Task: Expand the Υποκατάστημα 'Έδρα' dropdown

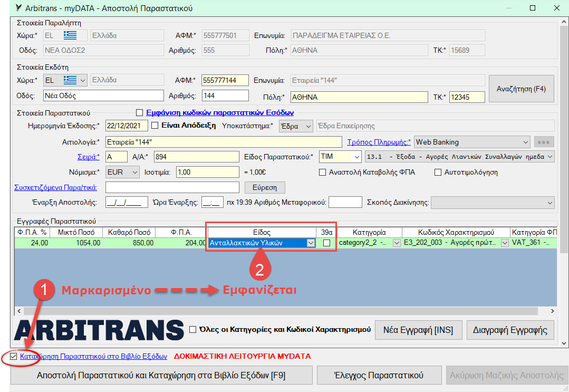Action: click(x=308, y=126)
